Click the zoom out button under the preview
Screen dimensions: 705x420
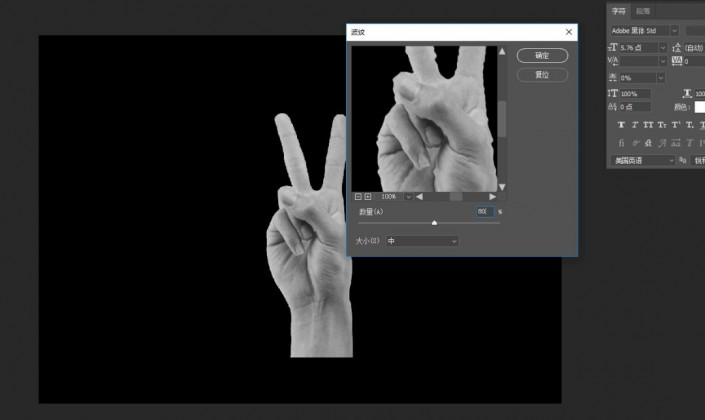click(x=357, y=197)
